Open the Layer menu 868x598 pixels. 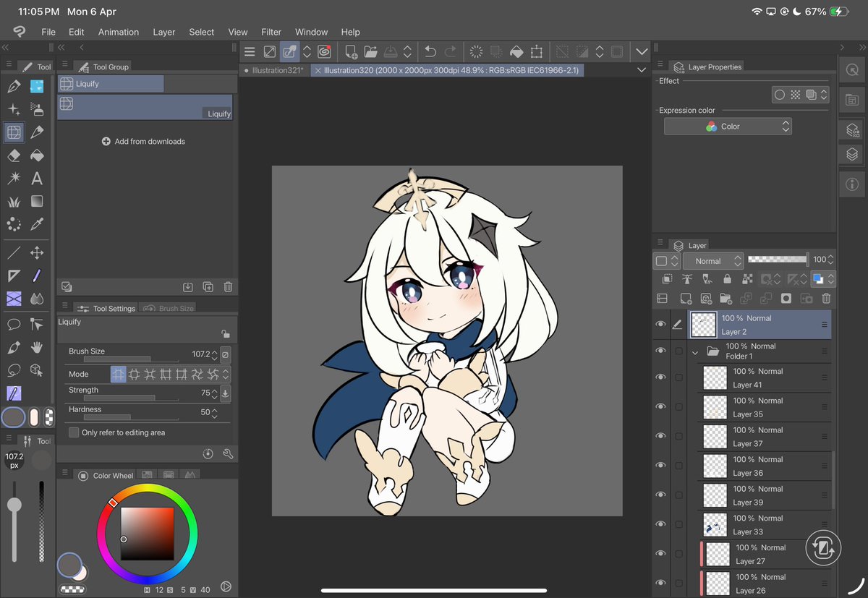[x=164, y=32]
